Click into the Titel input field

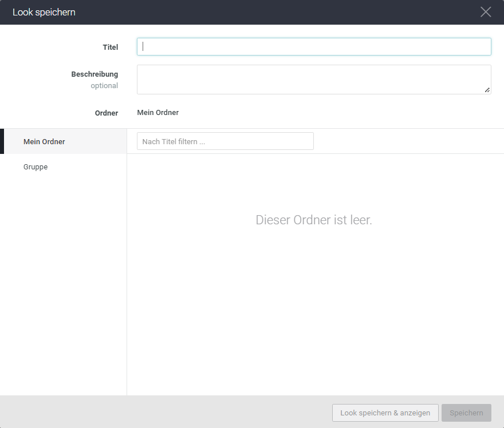pos(314,46)
